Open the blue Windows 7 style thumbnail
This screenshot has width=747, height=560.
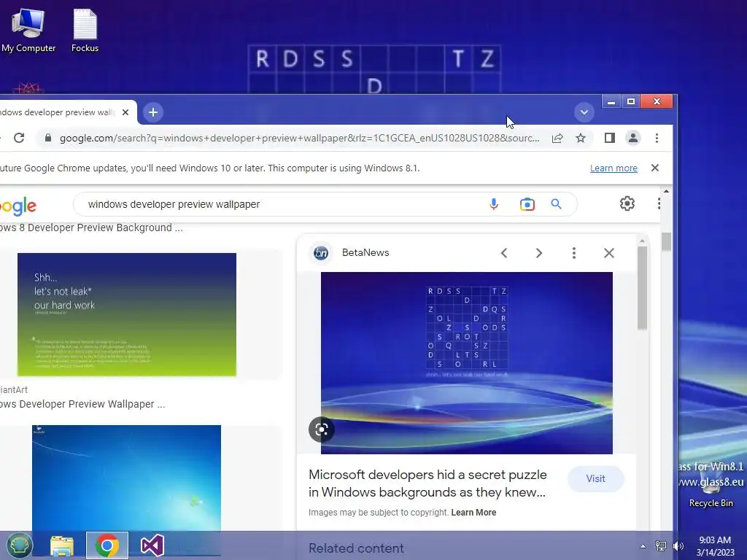(x=127, y=478)
